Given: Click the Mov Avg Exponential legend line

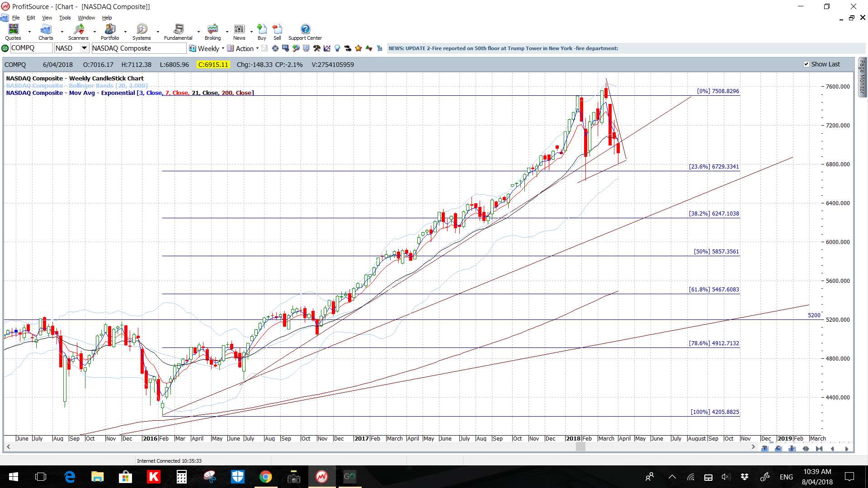Looking at the screenshot, I should point(130,93).
